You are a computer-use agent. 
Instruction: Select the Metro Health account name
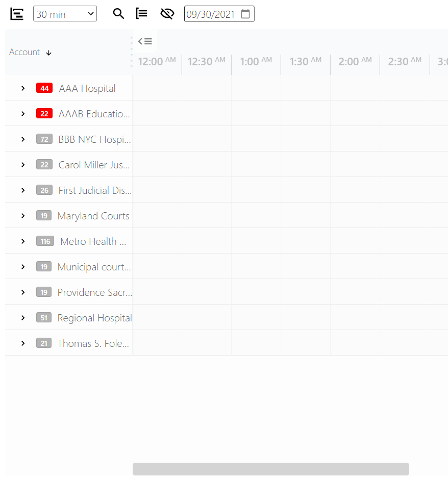(x=93, y=241)
